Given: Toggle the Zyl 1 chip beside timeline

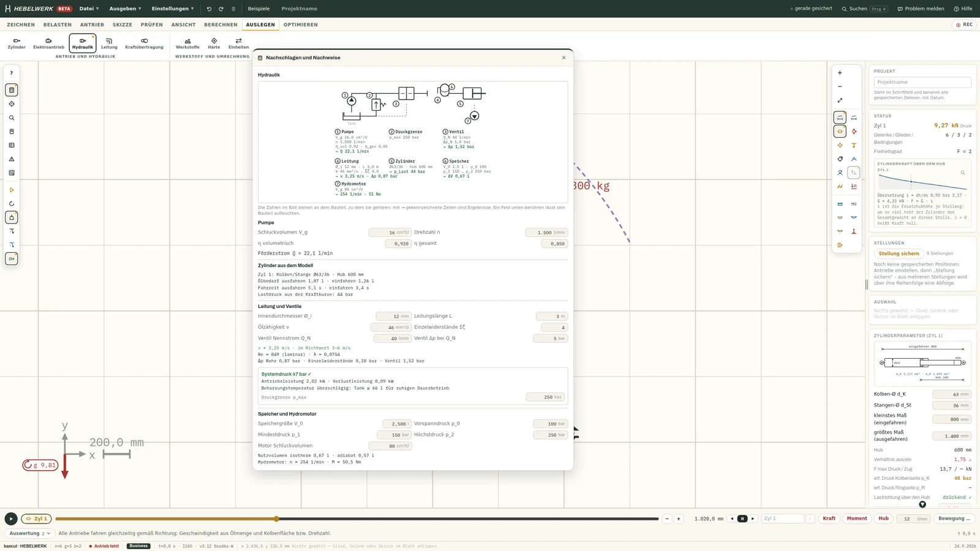Looking at the screenshot, I should click(37, 519).
